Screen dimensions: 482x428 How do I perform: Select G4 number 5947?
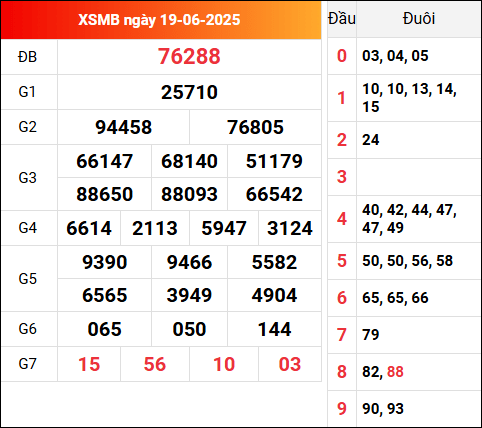[224, 228]
